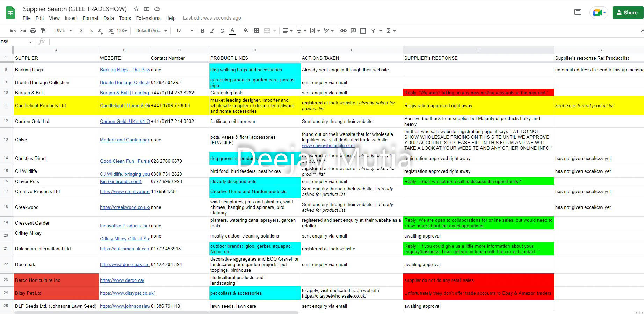Open version history via last edit link
Screen dimensions: 644x314
coord(212,18)
